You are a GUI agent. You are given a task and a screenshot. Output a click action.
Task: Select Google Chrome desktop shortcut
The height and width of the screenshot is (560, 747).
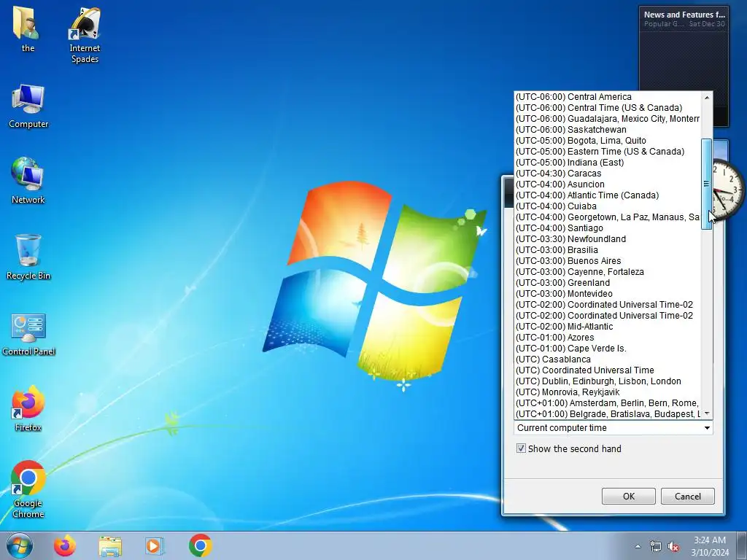coord(28,489)
